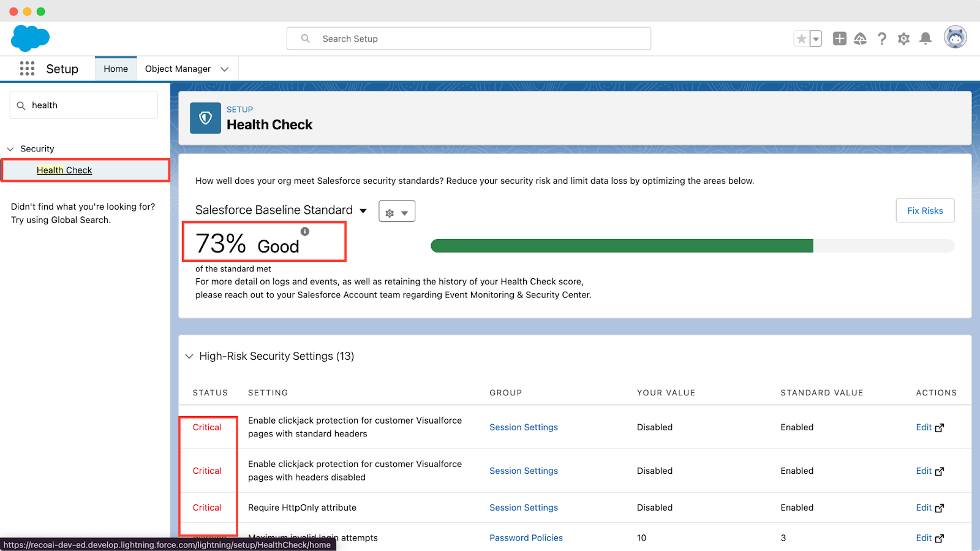Open Health Check in the sidebar
The image size is (980, 551).
tap(64, 170)
